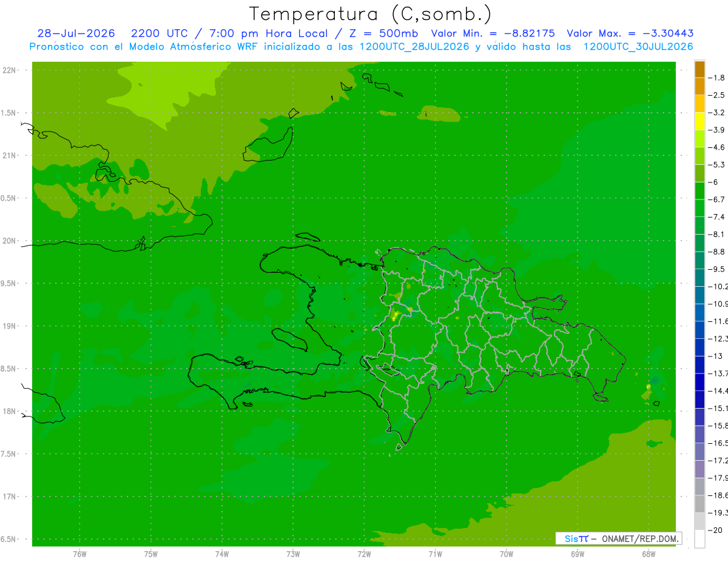728x562 pixels.
Task: Click the '68W' longitude label
Action: click(648, 554)
